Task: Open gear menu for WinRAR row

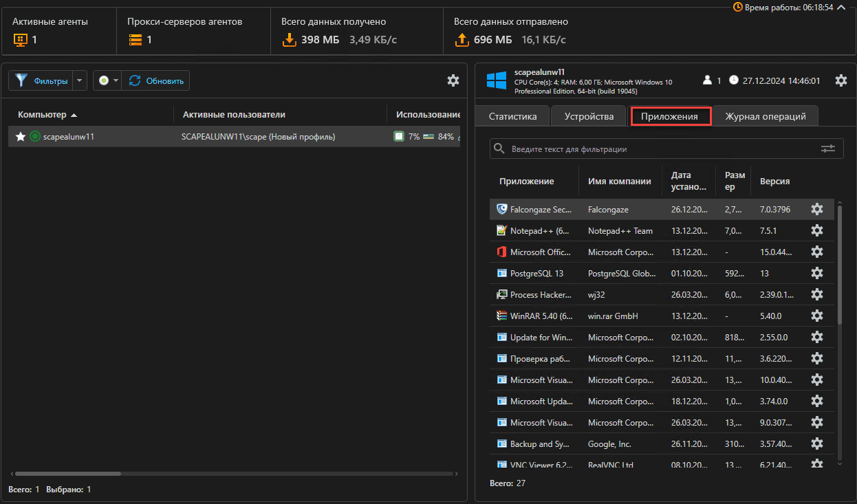Action: [x=817, y=316]
